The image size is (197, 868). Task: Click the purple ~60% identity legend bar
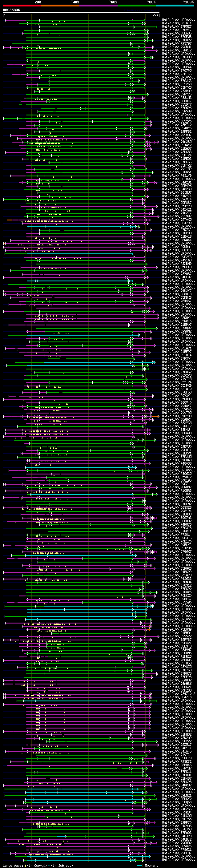click(x=99, y=6)
